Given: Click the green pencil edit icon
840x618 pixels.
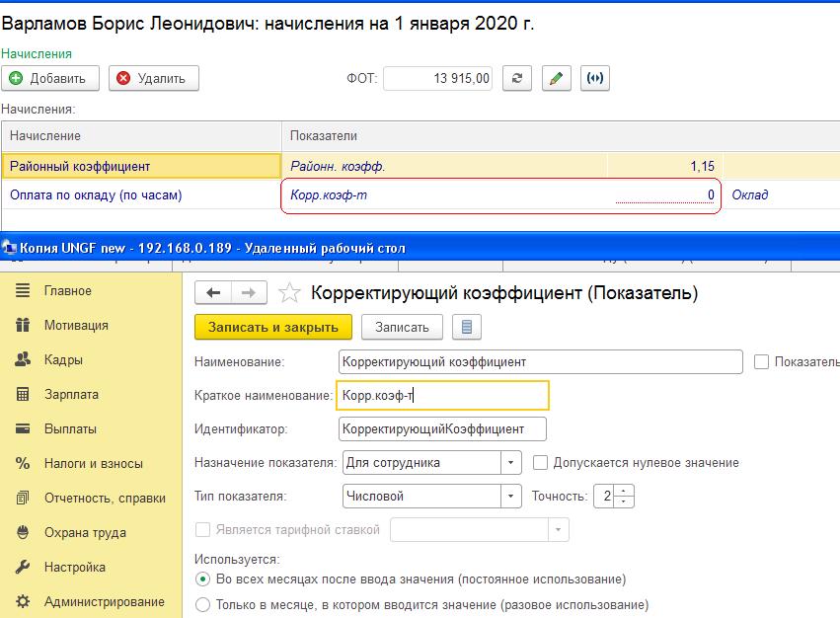Looking at the screenshot, I should (557, 79).
